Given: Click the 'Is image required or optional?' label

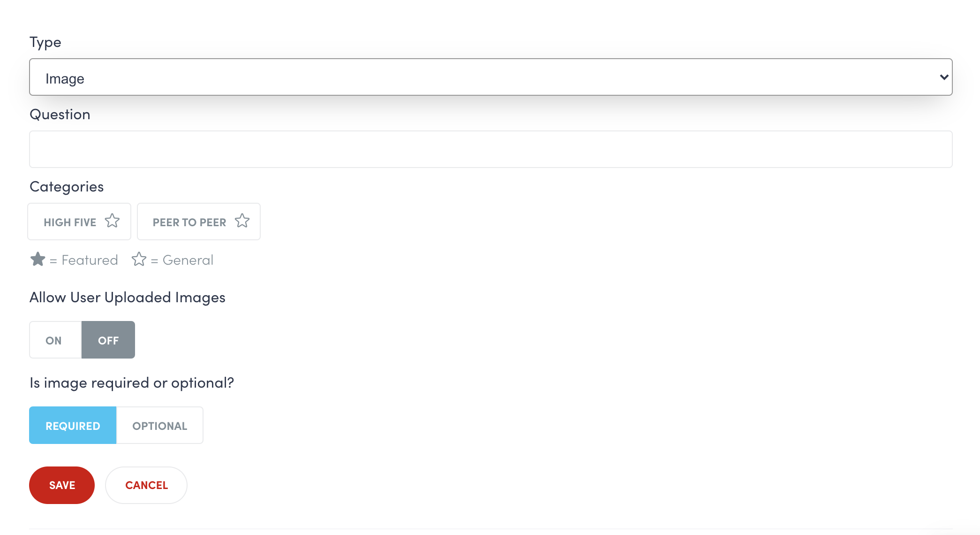Looking at the screenshot, I should click(132, 383).
